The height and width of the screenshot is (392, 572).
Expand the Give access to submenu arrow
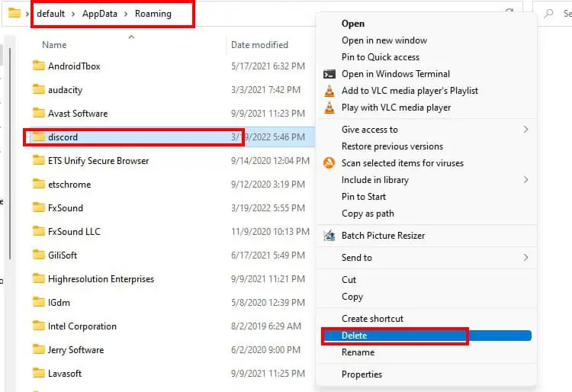(x=525, y=129)
